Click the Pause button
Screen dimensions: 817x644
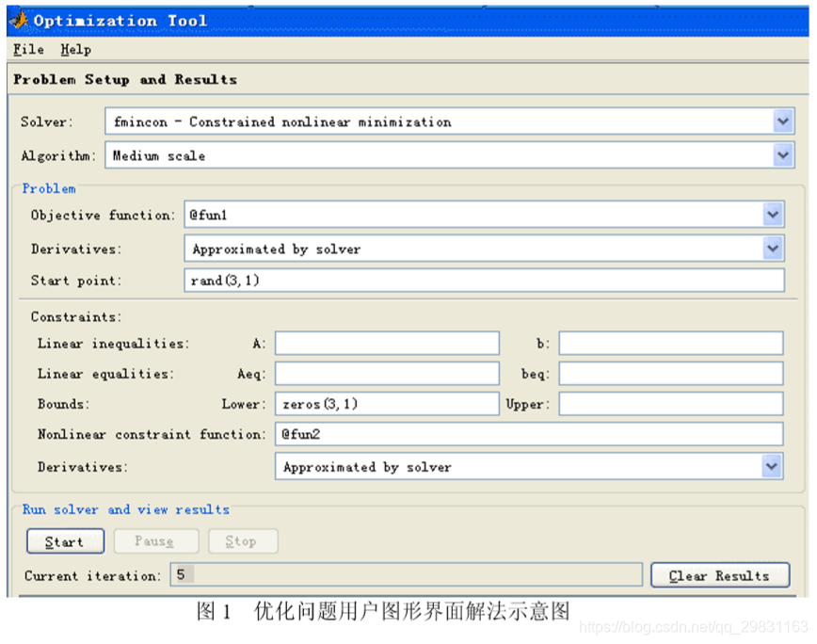[156, 541]
